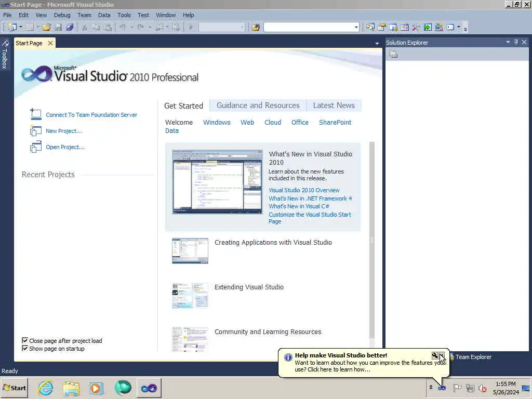This screenshot has width=532, height=399.
Task: Click the Properties Window toolbar icon
Action: point(382,27)
